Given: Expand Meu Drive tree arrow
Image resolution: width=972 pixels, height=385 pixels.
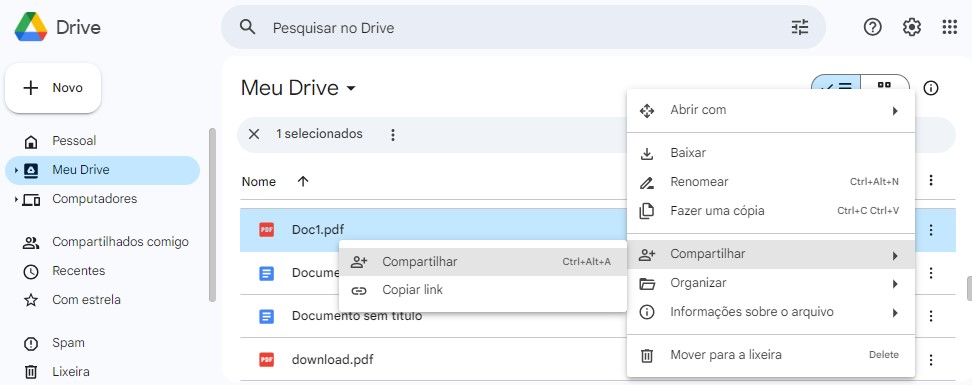Looking at the screenshot, I should click(16, 170).
